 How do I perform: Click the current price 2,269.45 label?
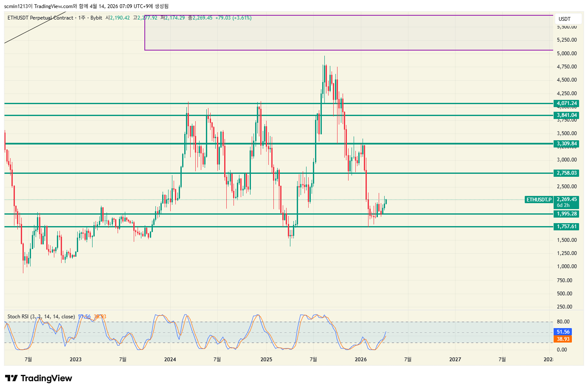point(567,199)
